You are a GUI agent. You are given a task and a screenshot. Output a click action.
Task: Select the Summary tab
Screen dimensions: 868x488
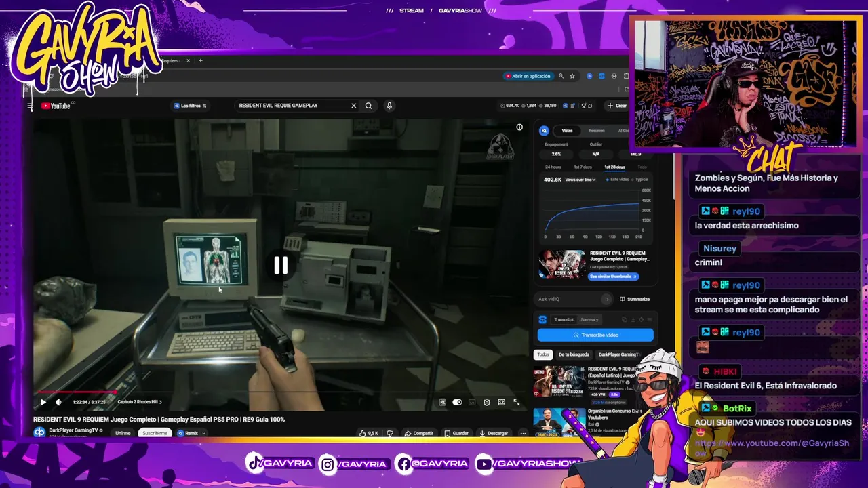589,319
